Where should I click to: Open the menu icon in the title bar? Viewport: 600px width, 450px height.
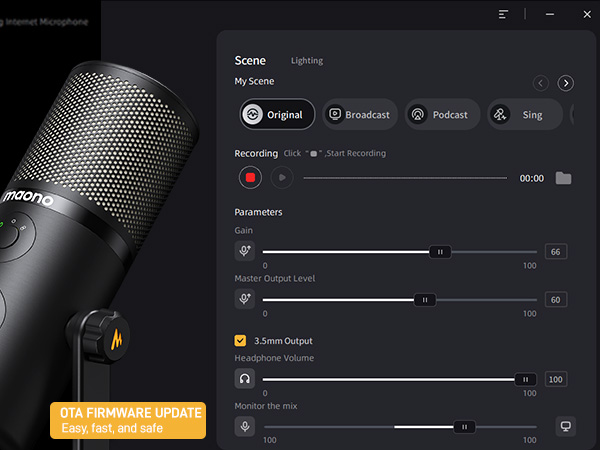[504, 15]
